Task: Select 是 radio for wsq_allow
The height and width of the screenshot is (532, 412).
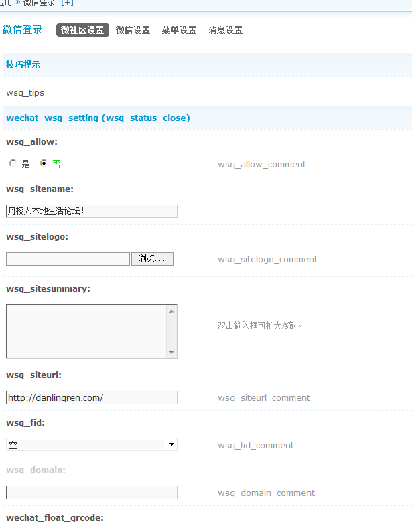Action: (x=13, y=163)
